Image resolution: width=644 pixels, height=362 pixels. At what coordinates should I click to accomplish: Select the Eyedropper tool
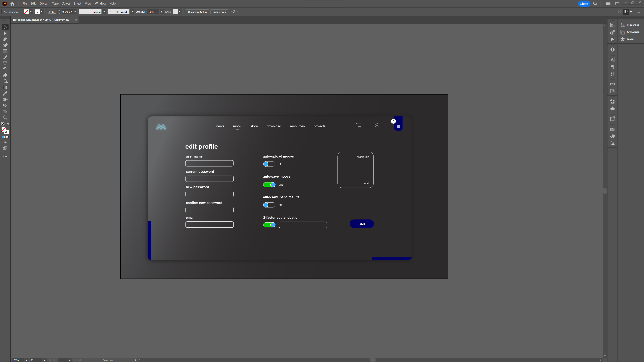(5, 94)
